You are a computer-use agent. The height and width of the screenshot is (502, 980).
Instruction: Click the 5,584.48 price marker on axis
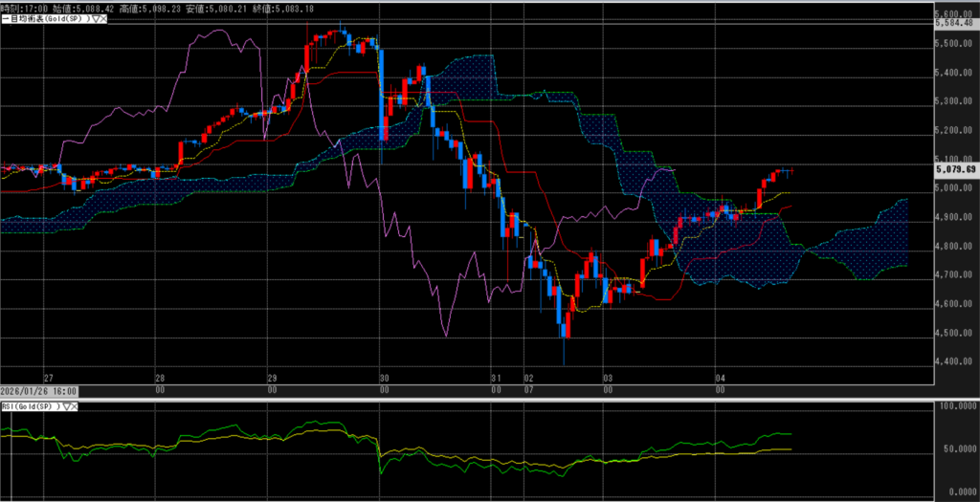click(x=955, y=23)
